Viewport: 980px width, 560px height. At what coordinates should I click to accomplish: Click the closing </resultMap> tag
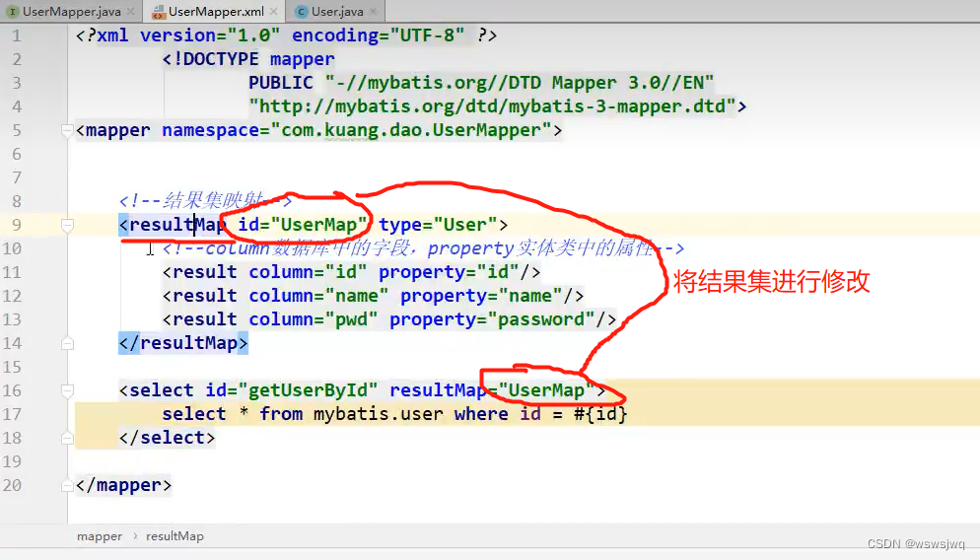click(183, 343)
